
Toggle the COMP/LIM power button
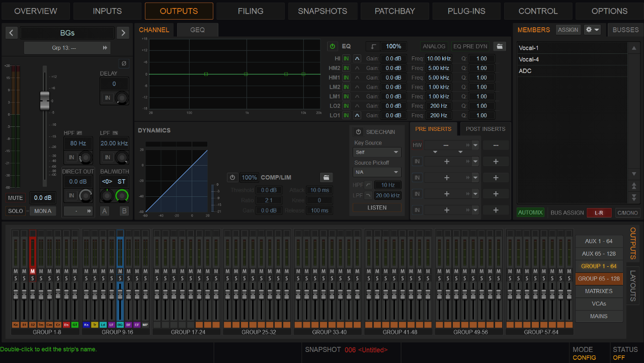(x=232, y=177)
